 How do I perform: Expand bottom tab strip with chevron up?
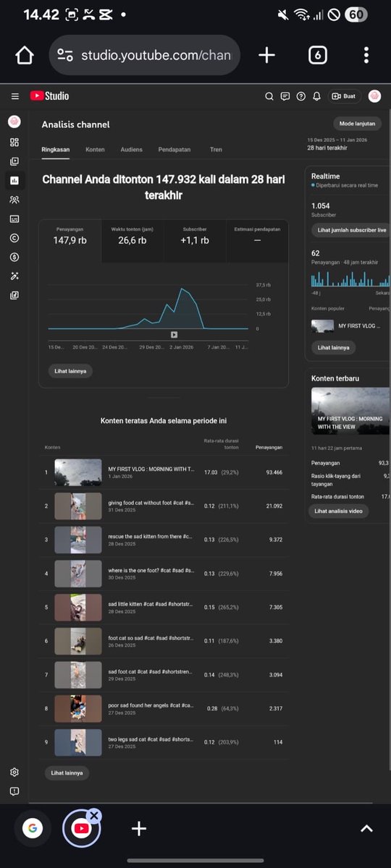366,829
